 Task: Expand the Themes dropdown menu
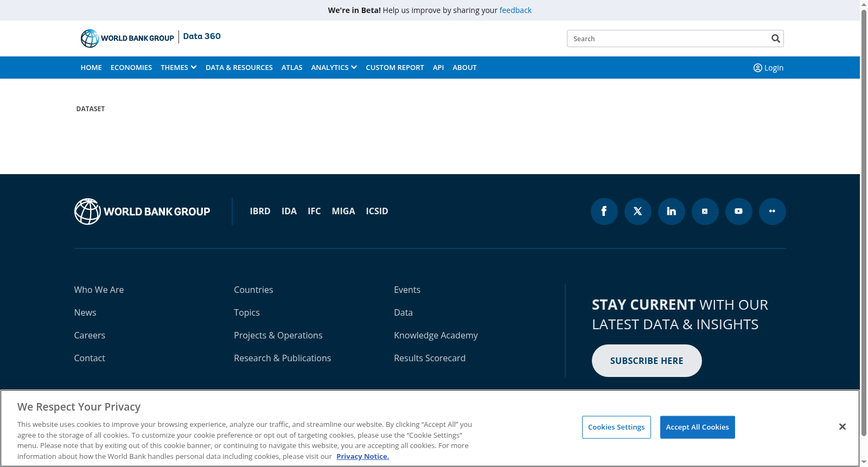[178, 68]
